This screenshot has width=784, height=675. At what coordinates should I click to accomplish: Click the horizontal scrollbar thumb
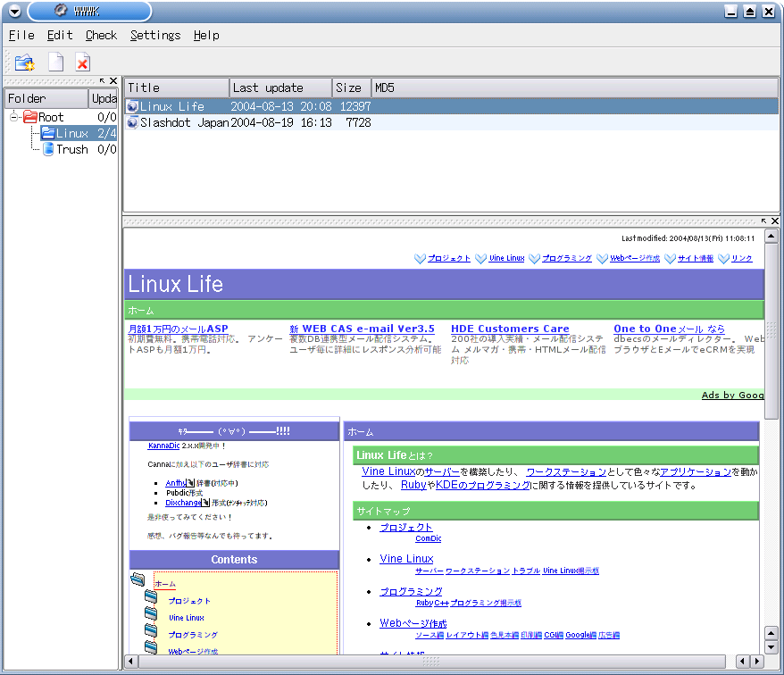point(431,662)
